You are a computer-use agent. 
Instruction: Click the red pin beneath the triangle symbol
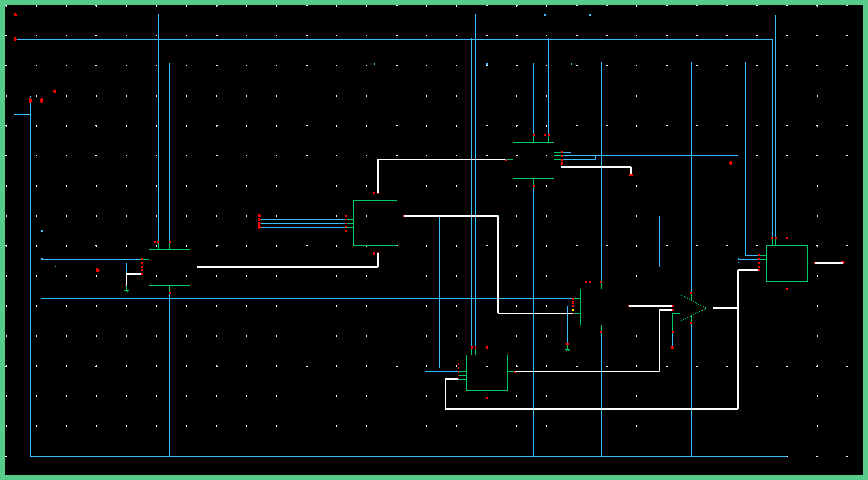coord(672,348)
